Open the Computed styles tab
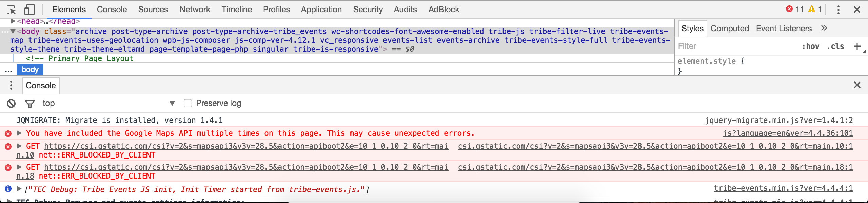868x203 pixels. (x=730, y=29)
